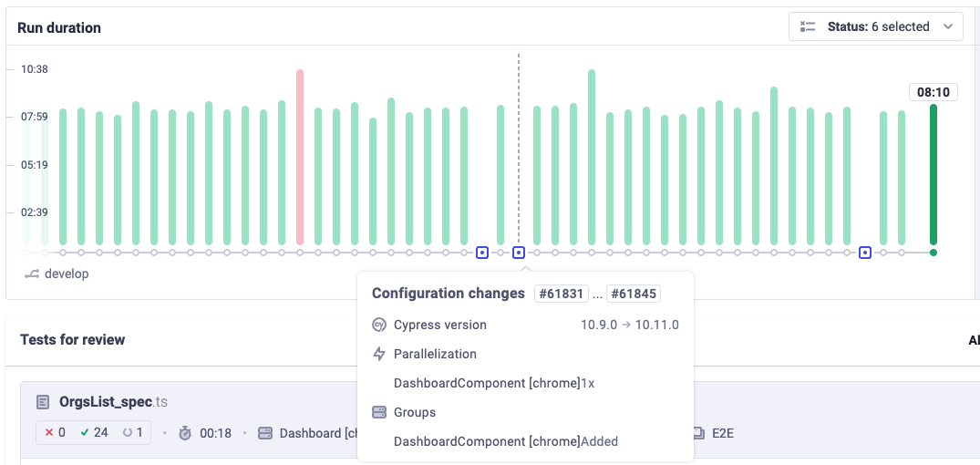Open run #61845 from the popover
This screenshot has width=980, height=465.
[x=633, y=294]
